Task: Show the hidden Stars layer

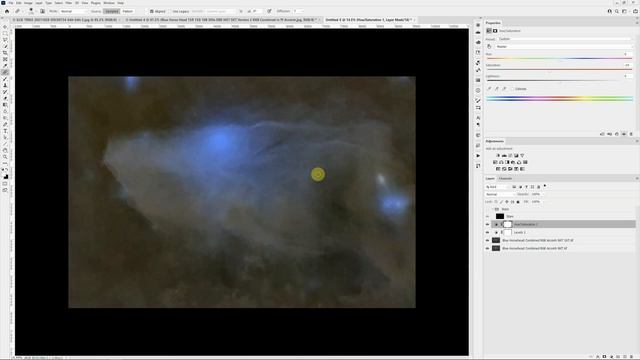Action: (487, 216)
